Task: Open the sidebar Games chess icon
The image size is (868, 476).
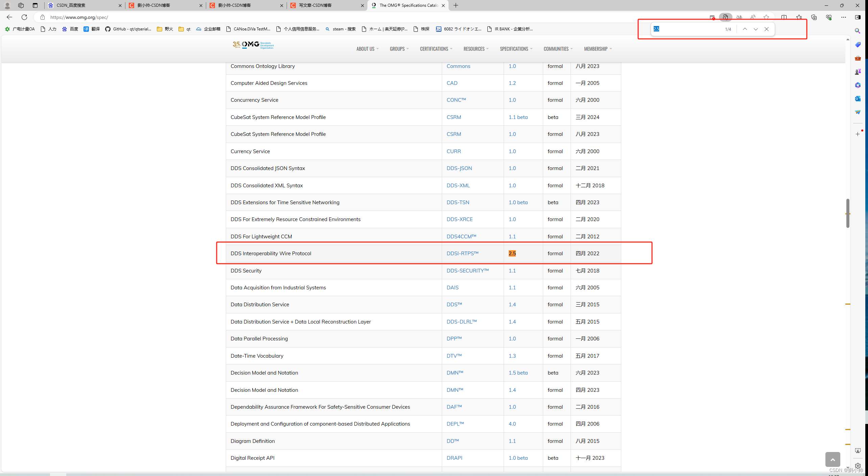Action: (858, 72)
